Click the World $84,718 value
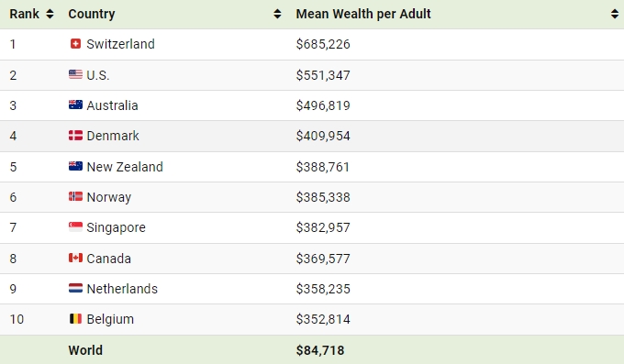624x364 pixels. [x=320, y=350]
